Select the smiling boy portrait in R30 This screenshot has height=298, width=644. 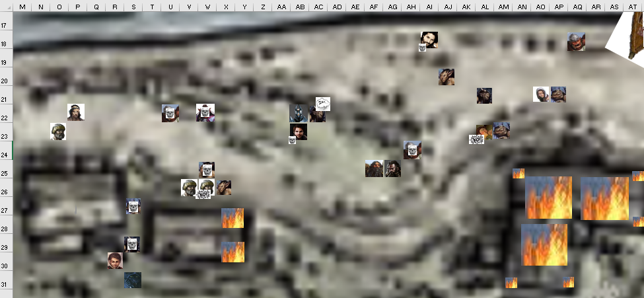[x=115, y=260]
